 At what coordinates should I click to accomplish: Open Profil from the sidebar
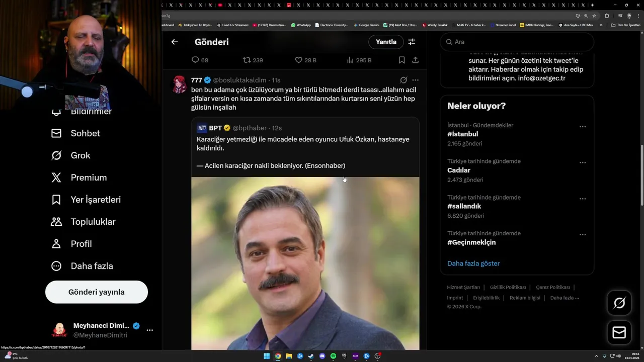tap(71, 244)
